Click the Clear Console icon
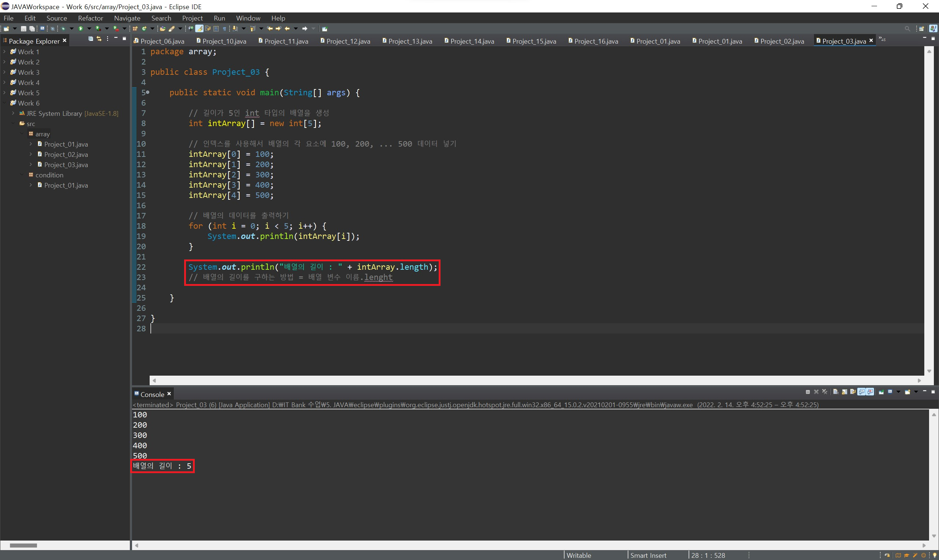This screenshot has height=560, width=939. [x=836, y=392]
